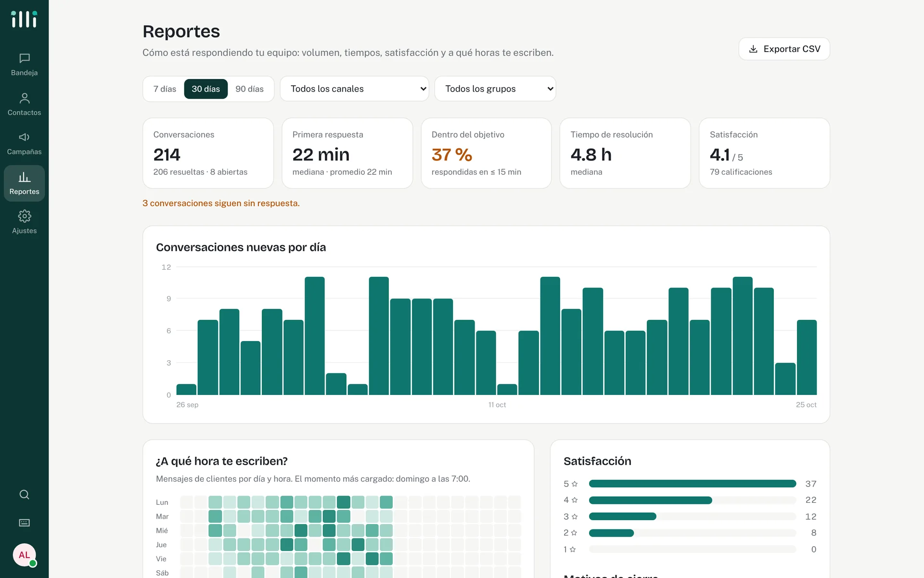Click the 11 oct axis label
924x578 pixels.
497,405
